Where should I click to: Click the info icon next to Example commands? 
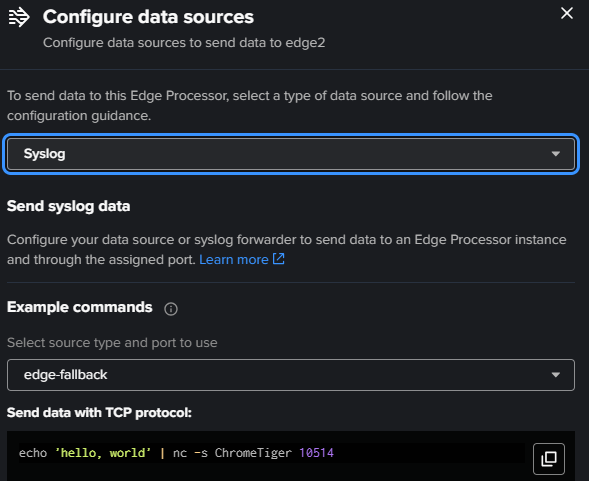pos(171,309)
